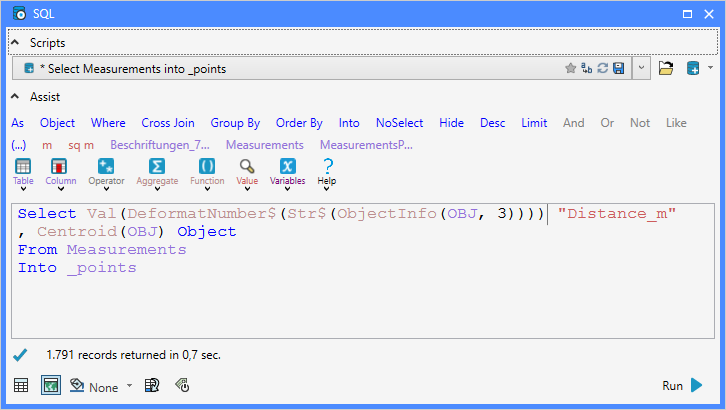Insert the Order By keyword
Image resolution: width=726 pixels, height=410 pixels.
click(x=299, y=123)
